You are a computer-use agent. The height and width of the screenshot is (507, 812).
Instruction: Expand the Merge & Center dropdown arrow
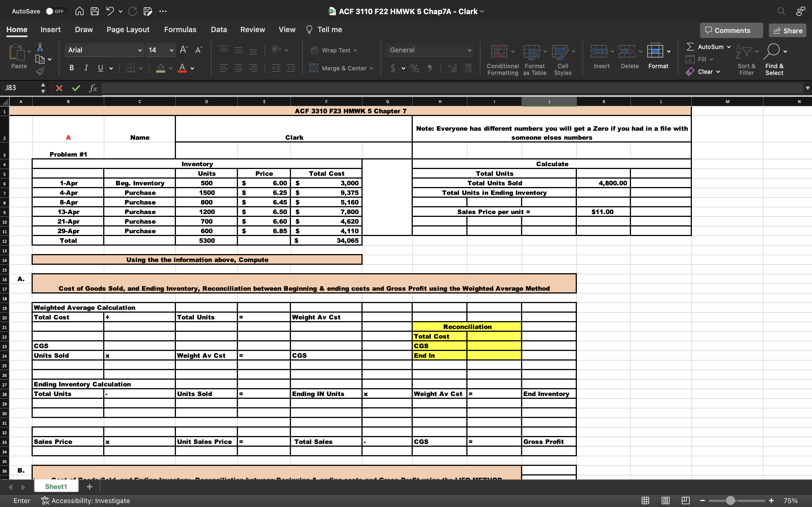pos(371,68)
